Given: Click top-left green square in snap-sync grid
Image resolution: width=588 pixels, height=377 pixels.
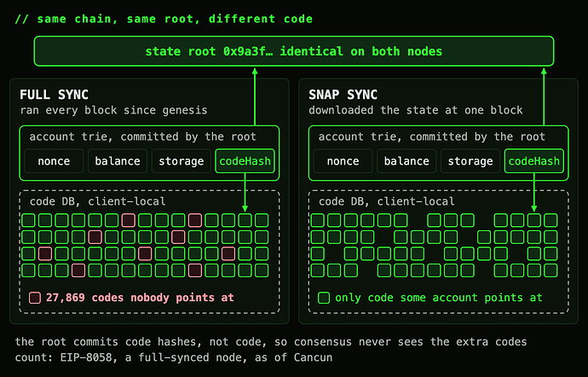Looking at the screenshot, I should click(x=318, y=220).
